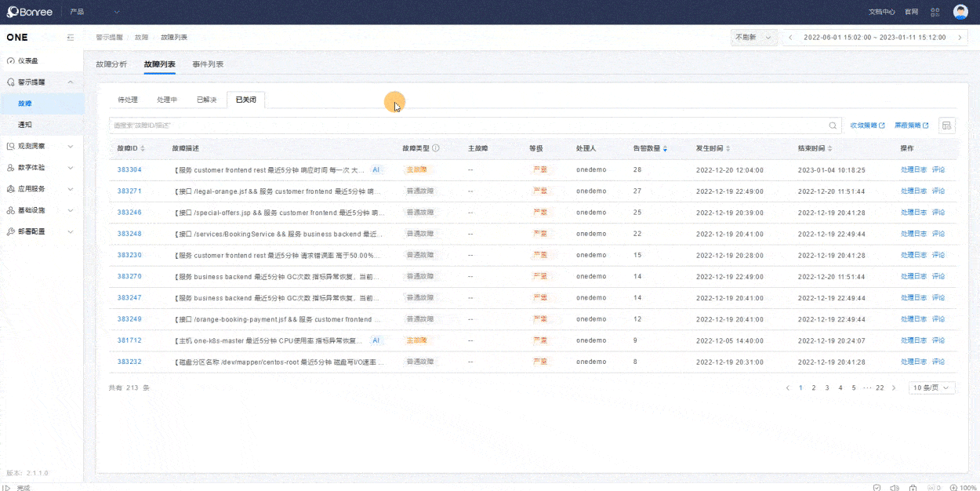Select the 待处理 status tab
This screenshot has height=491, width=980.
click(x=128, y=100)
